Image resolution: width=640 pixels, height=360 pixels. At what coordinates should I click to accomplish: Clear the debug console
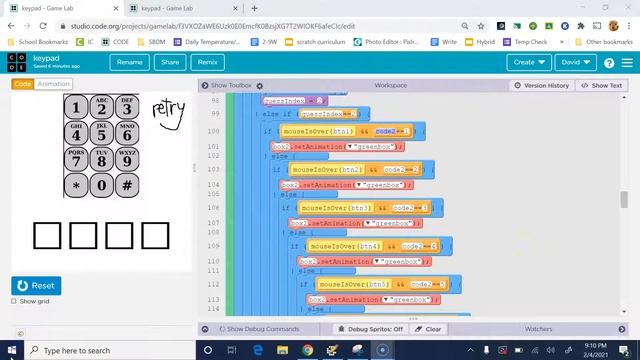(428, 329)
